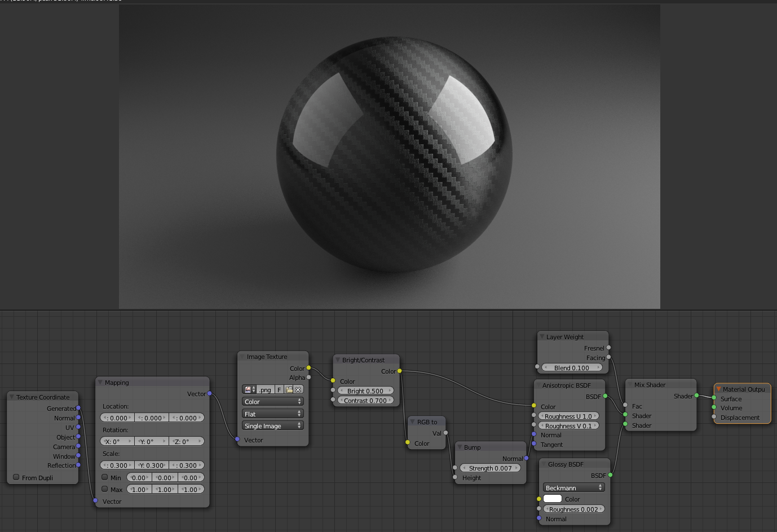777x532 pixels.
Task: Select the Glossy BSDF node header
Action: pyautogui.click(x=575, y=464)
